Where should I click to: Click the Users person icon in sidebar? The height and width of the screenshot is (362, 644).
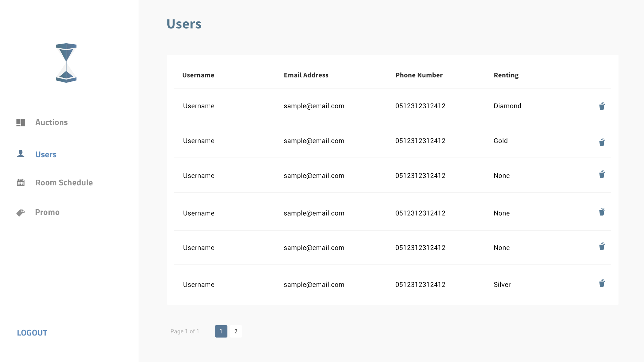(x=21, y=154)
